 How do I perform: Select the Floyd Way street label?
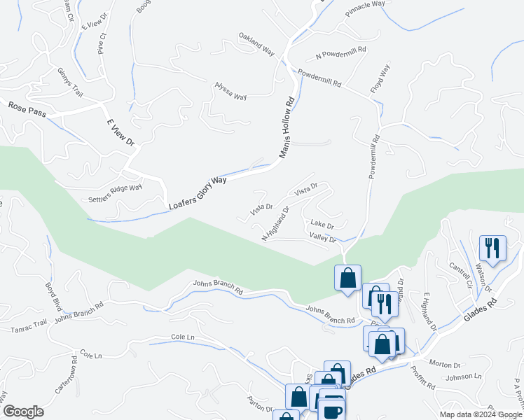tap(380, 79)
